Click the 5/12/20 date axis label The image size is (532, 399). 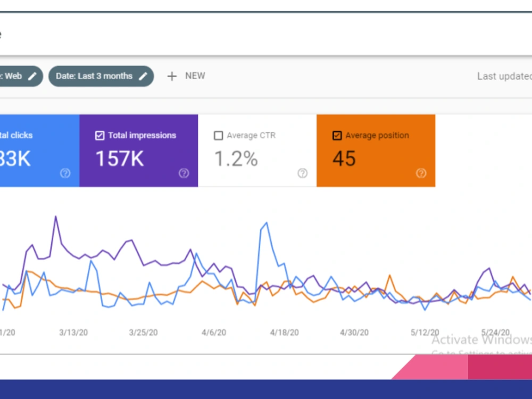coord(425,332)
